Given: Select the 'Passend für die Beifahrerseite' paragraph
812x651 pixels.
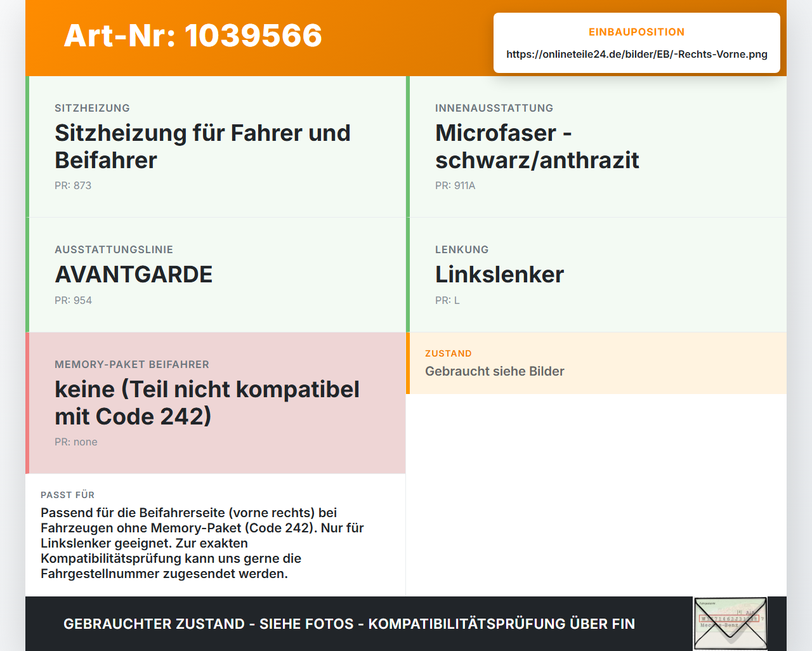Looking at the screenshot, I should pyautogui.click(x=202, y=543).
